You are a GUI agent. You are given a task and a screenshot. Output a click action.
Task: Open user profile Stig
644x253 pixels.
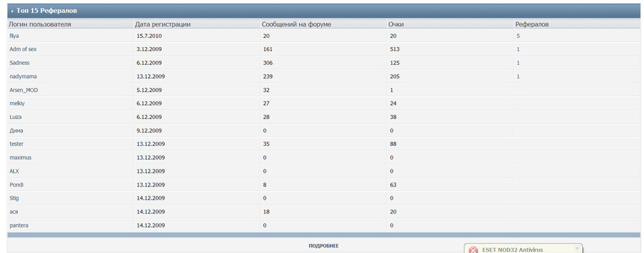point(14,198)
